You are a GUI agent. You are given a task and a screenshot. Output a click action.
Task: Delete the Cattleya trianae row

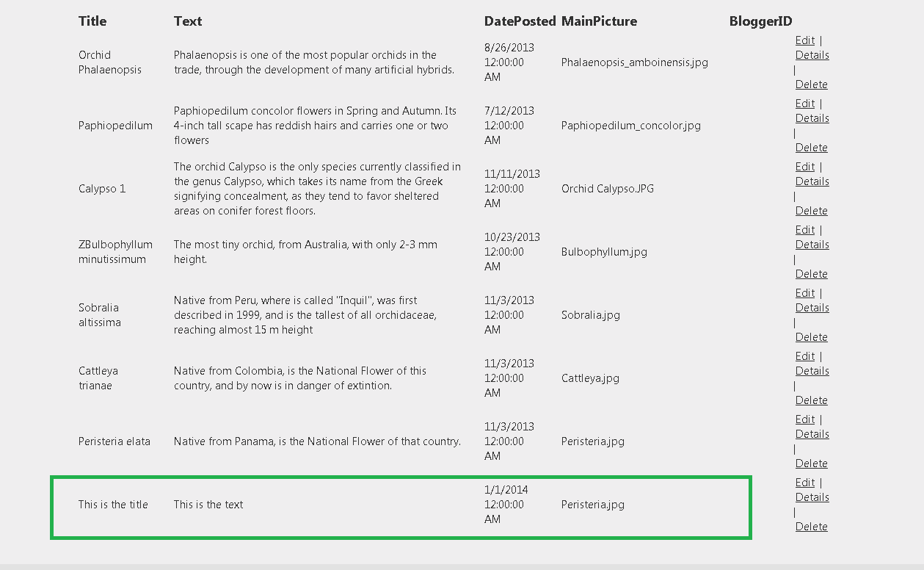click(811, 400)
